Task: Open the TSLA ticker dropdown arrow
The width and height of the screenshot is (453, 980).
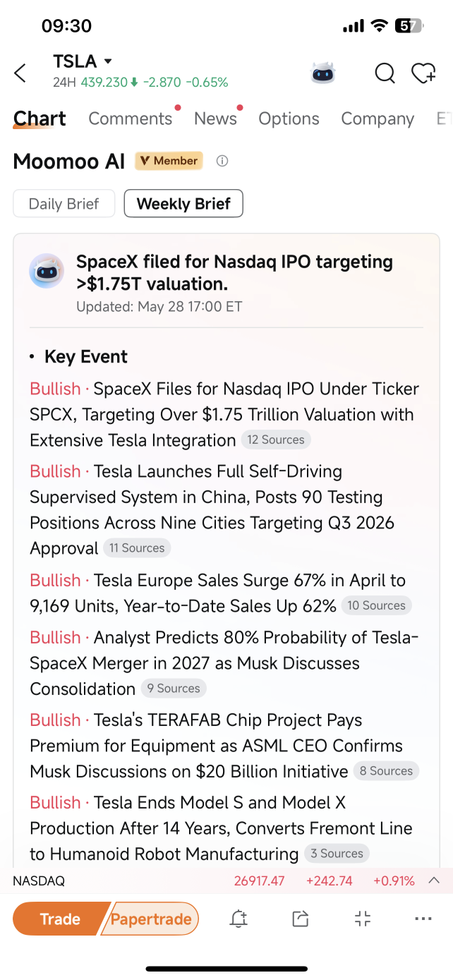Action: [x=108, y=61]
